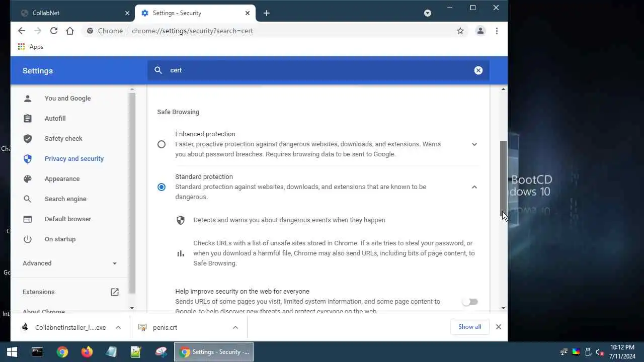Click the search magnifier in settings bar
Viewport: 644px width, 362px height.
[x=158, y=70]
